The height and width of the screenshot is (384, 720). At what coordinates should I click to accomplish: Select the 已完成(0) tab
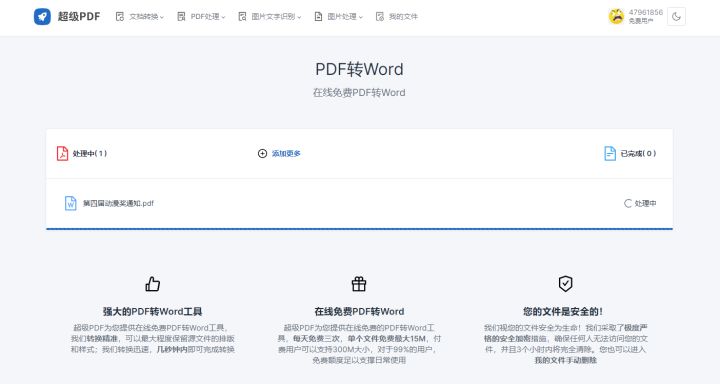tap(638, 153)
